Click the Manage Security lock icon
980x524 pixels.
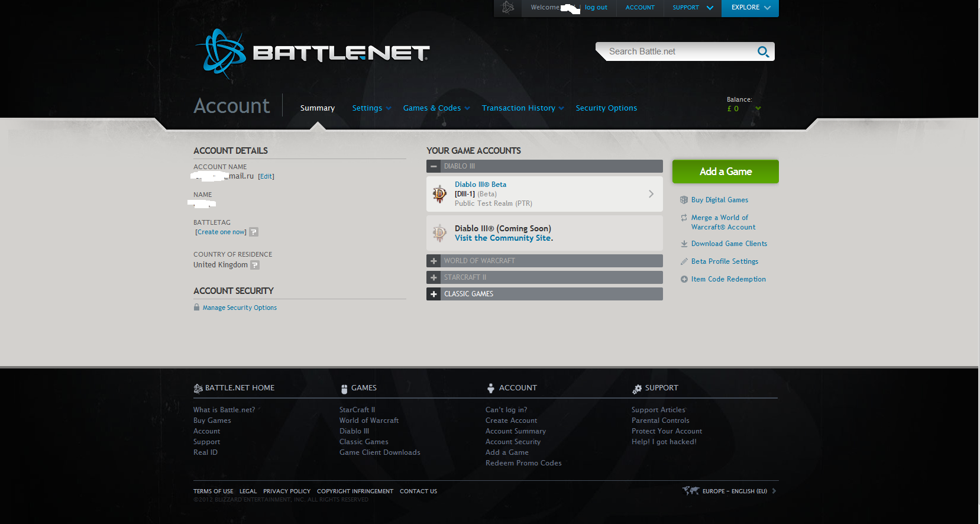click(x=196, y=307)
